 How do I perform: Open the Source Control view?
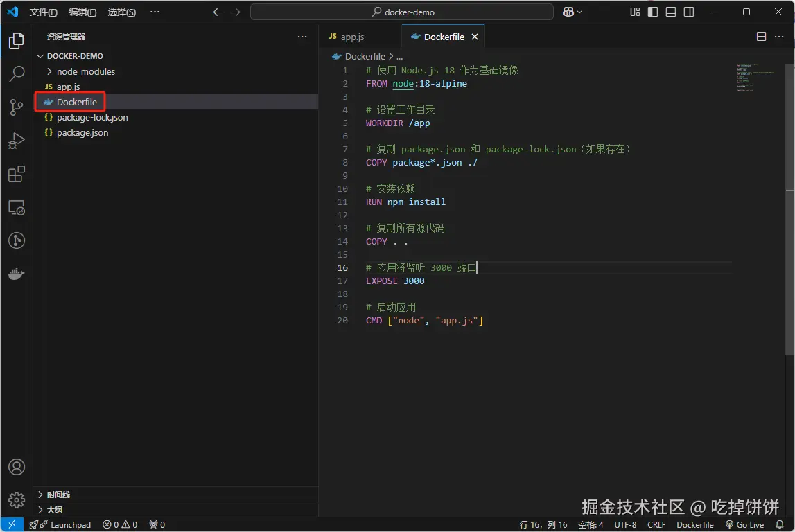click(17, 107)
